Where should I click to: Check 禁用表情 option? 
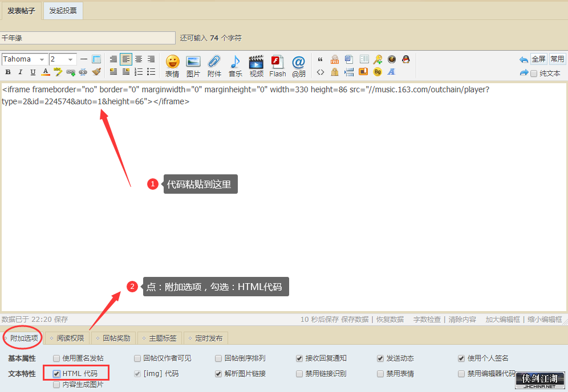coord(380,374)
